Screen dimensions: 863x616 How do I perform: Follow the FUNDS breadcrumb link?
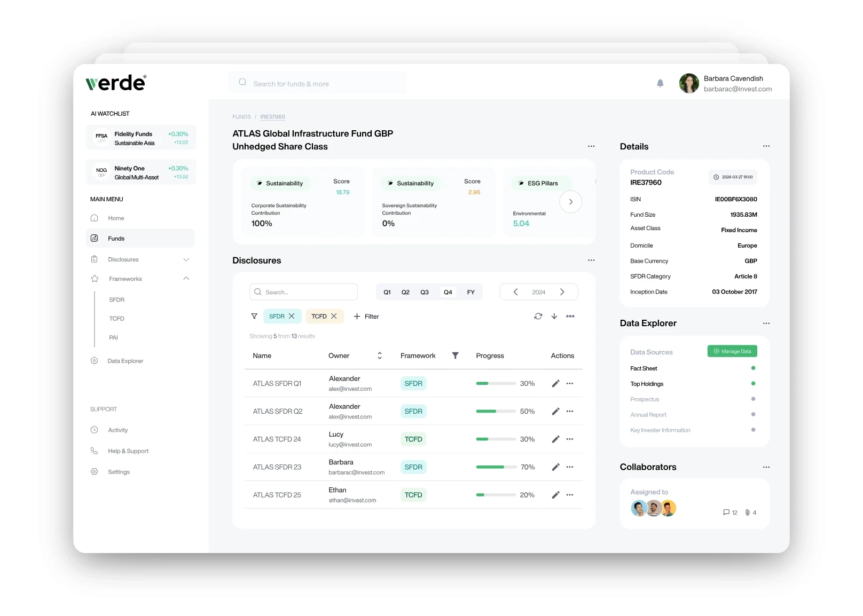241,117
